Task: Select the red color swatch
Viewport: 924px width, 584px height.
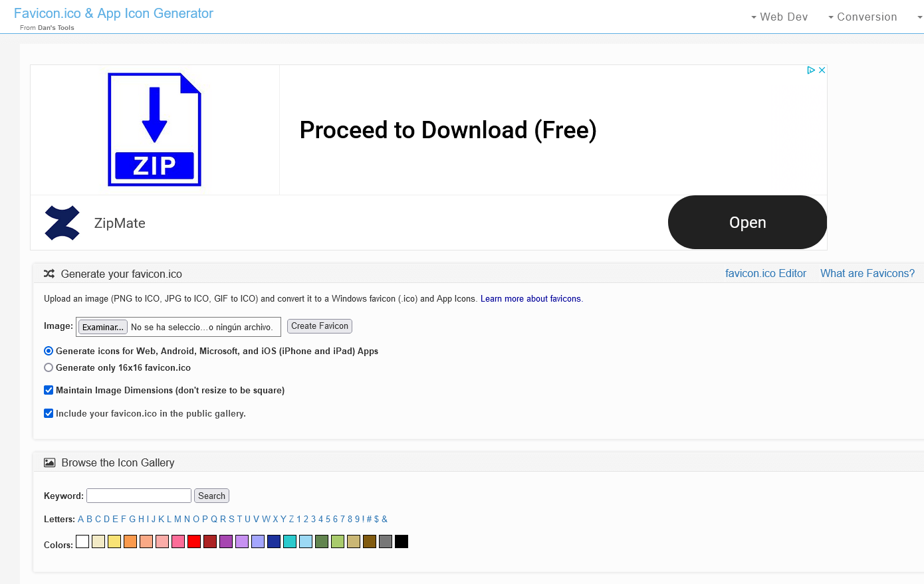Action: (x=193, y=541)
